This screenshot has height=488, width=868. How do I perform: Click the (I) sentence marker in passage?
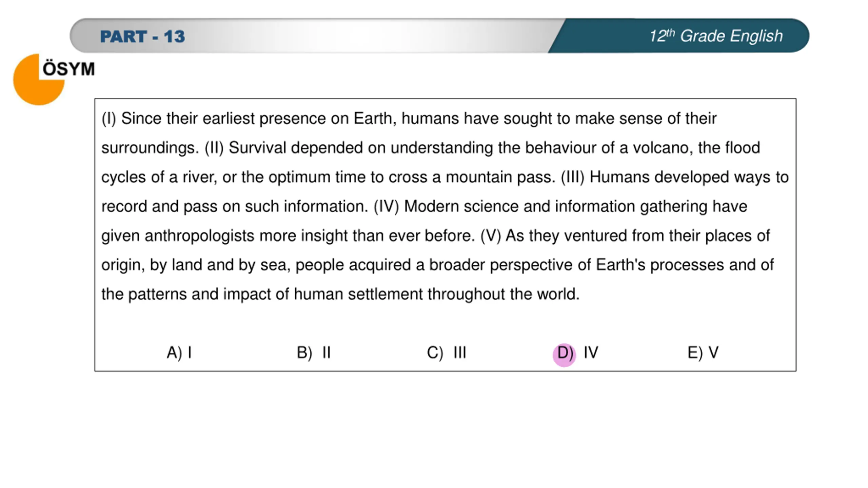tap(108, 119)
